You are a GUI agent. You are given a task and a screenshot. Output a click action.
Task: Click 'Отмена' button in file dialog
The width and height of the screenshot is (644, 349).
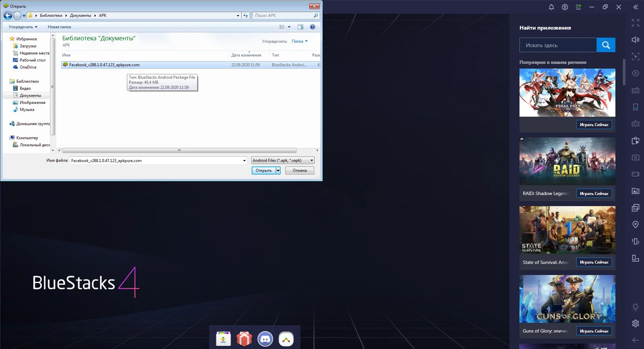coord(299,170)
